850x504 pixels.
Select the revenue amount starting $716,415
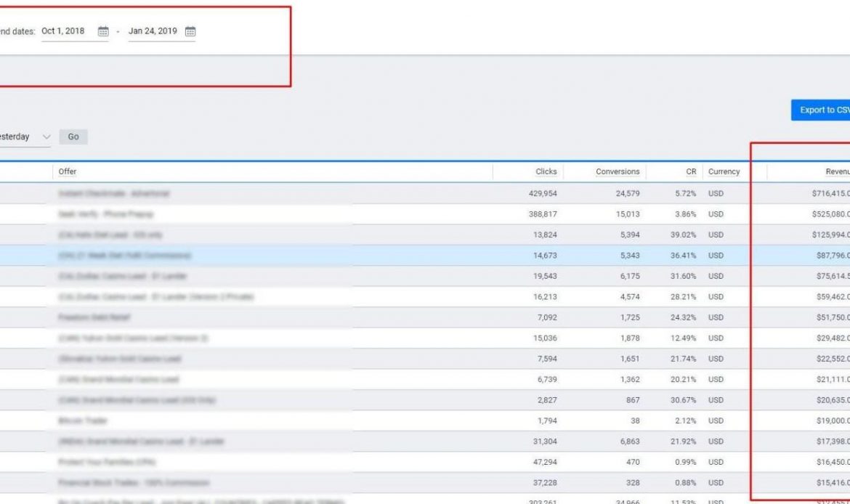(831, 193)
